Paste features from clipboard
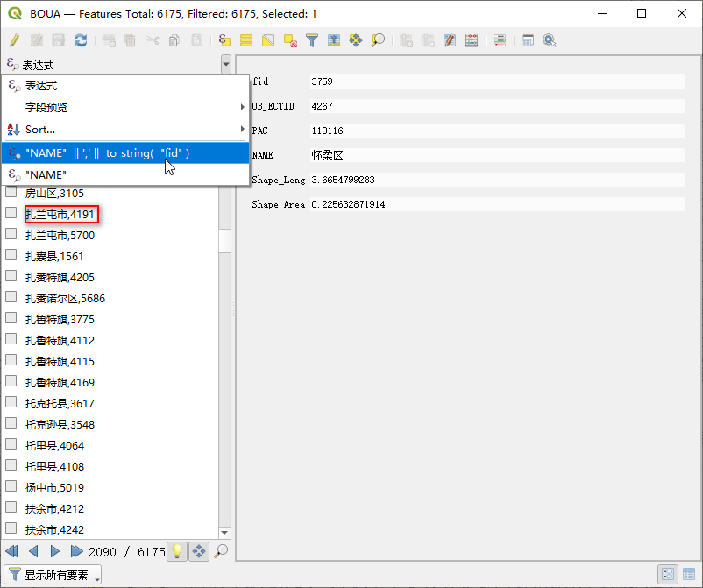 (196, 40)
